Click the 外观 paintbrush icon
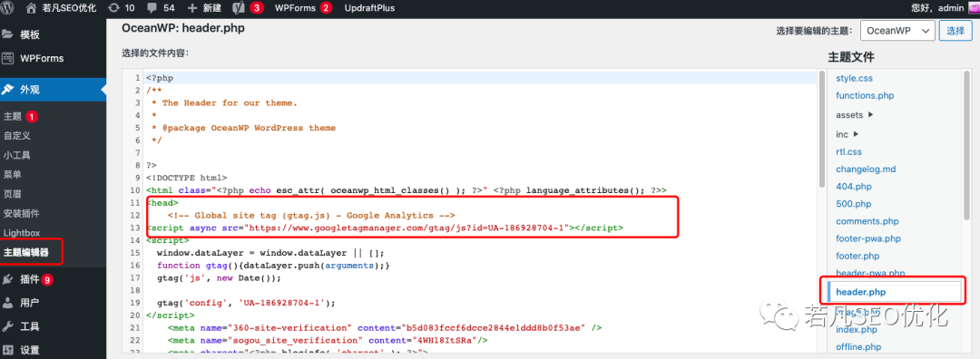 (8, 89)
